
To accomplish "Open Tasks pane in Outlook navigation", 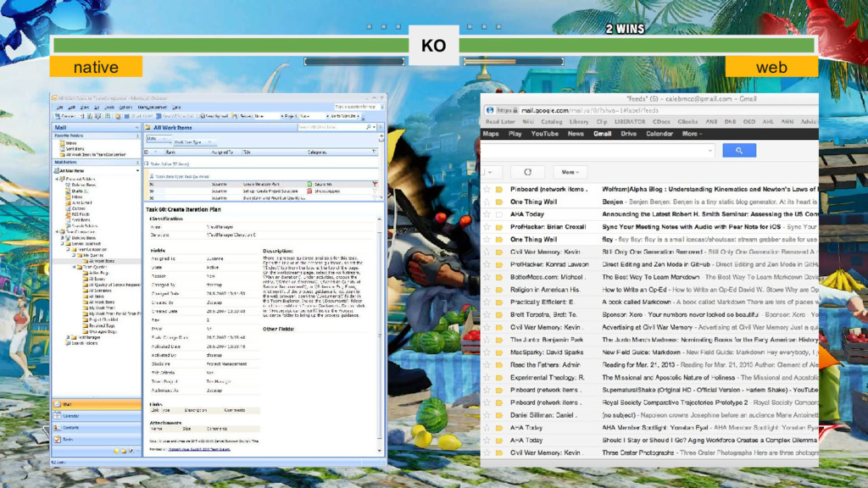I will point(97,440).
